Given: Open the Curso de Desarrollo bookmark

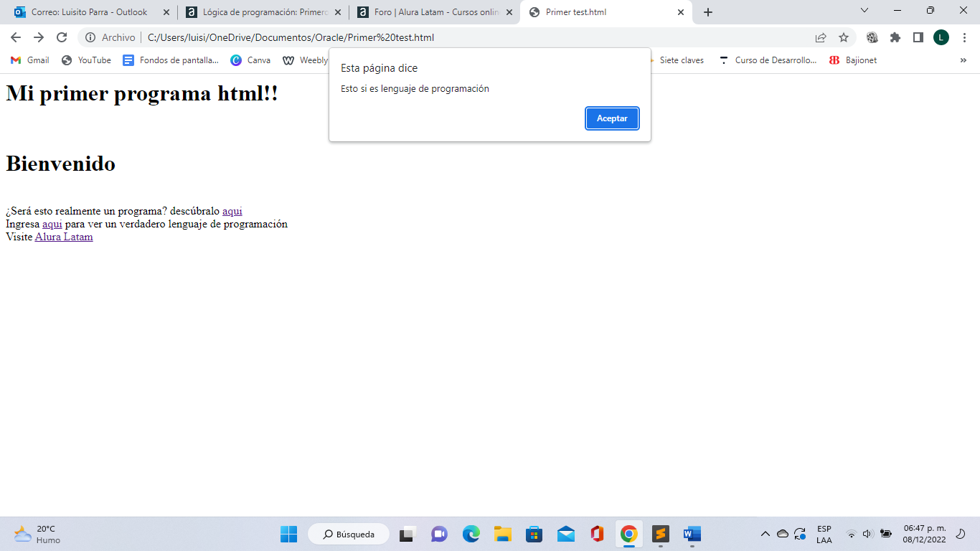Looking at the screenshot, I should [768, 60].
